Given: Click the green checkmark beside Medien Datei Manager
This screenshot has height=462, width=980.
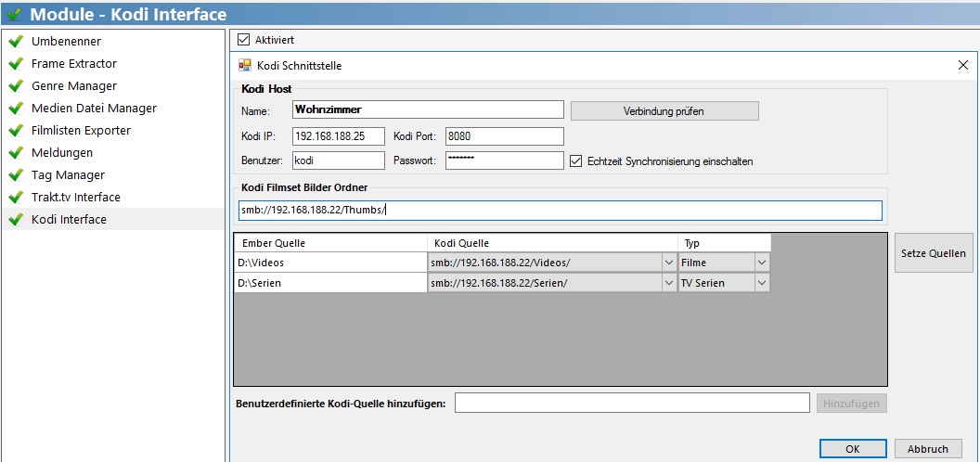Looking at the screenshot, I should pos(15,109).
